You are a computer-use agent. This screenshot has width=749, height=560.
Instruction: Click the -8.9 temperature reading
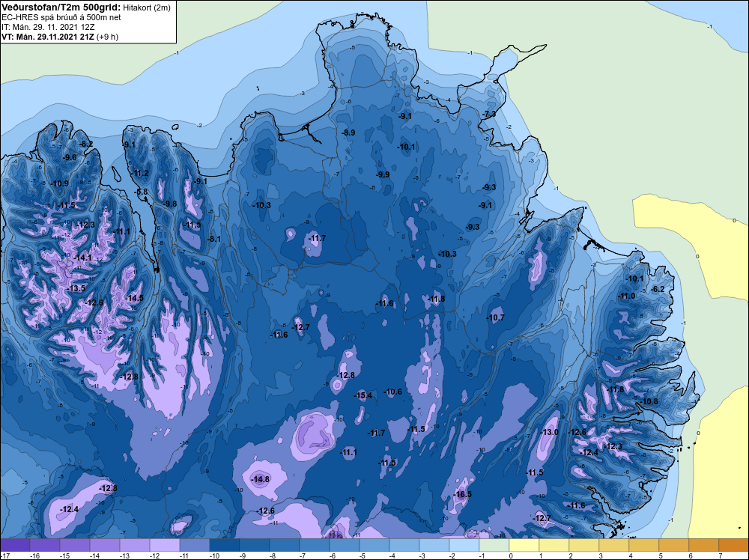[348, 133]
